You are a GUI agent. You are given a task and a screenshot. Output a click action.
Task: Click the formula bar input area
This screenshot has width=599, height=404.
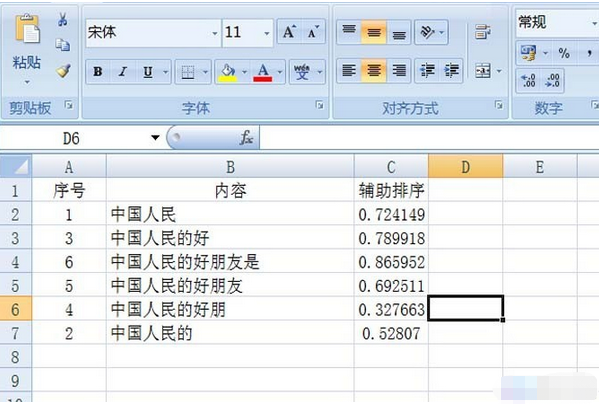429,137
